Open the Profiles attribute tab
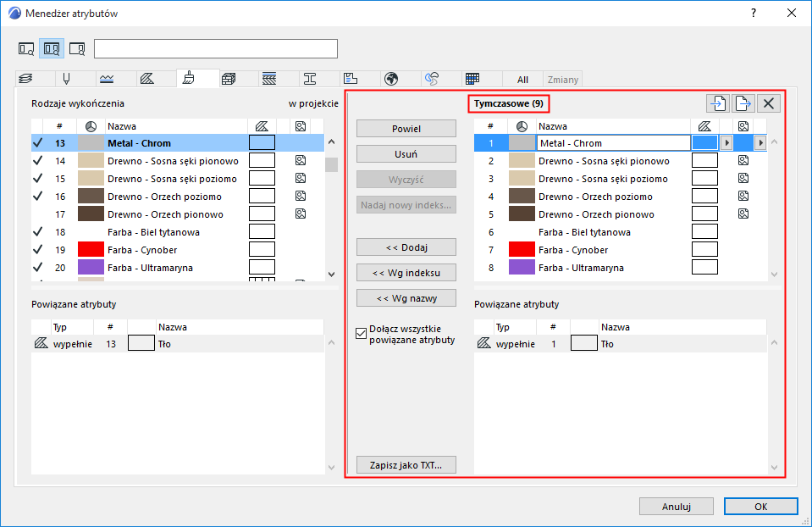Viewport: 812px width, 527px height. 310,79
